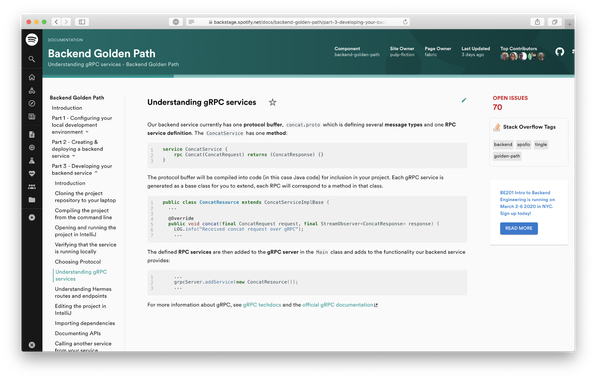
Task: Expand Part 1 - Configuring your local development environment
Action: pos(82,125)
